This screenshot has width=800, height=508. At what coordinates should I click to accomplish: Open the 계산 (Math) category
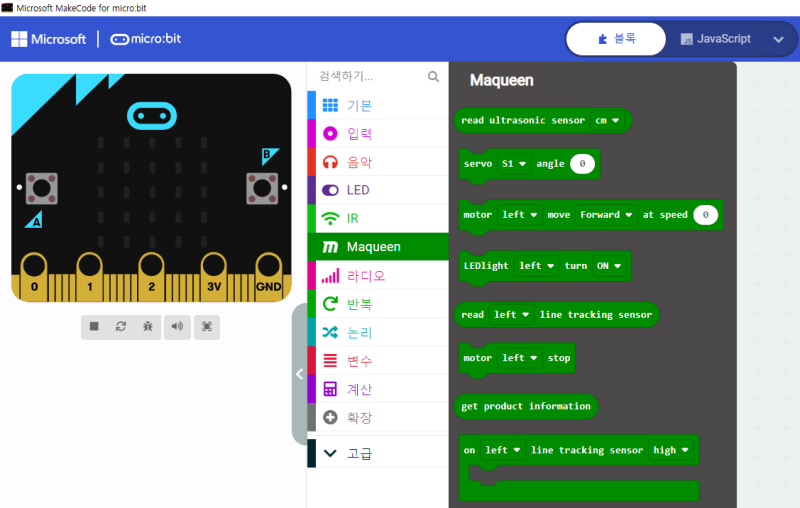(378, 389)
